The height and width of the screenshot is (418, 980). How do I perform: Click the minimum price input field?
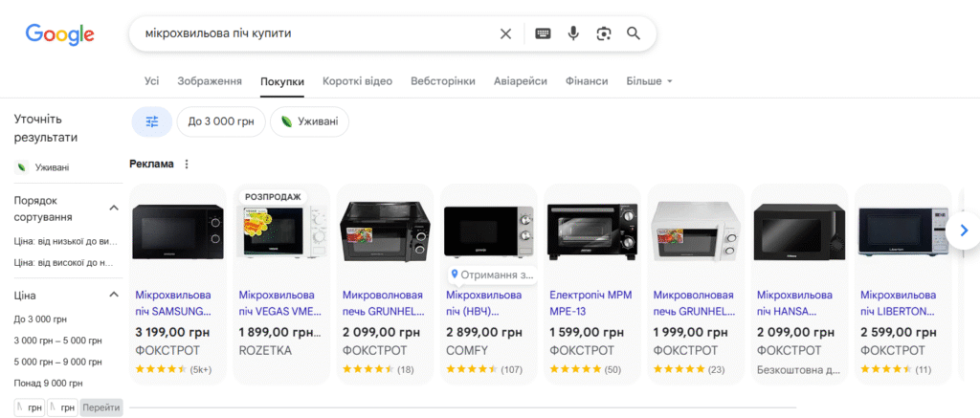click(29, 407)
